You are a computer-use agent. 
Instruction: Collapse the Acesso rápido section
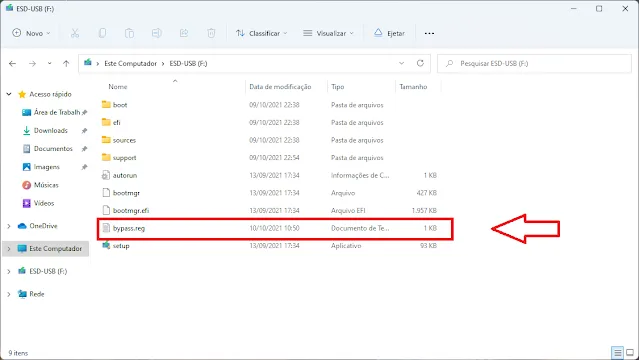click(9, 94)
